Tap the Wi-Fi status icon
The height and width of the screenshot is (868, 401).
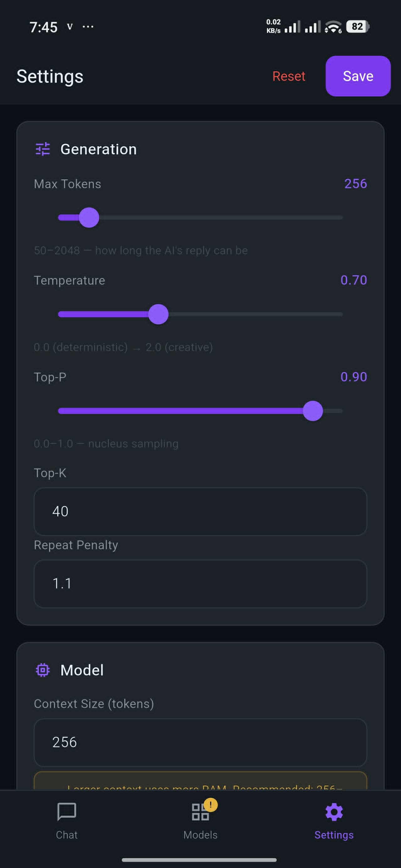(x=333, y=27)
